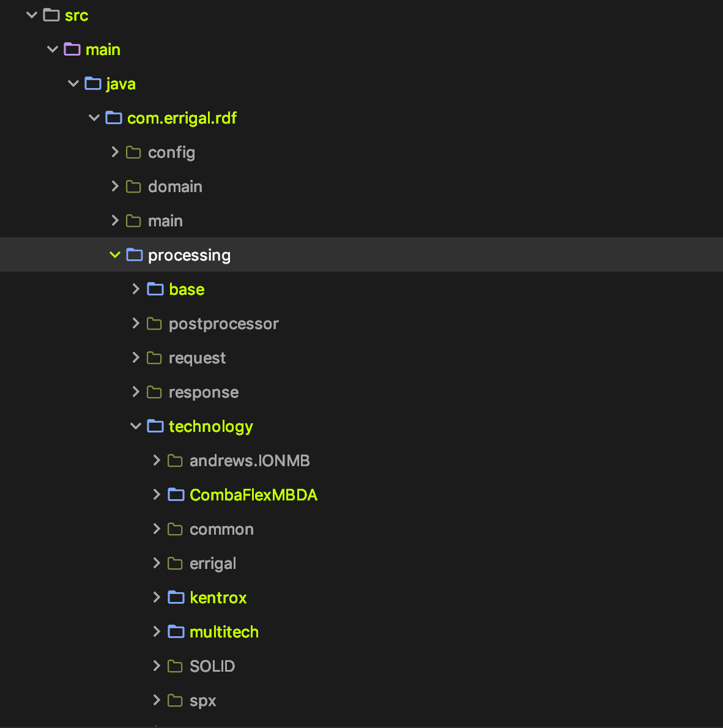This screenshot has width=723, height=728.
Task: Collapse the processing folder arrow
Action: tap(115, 255)
